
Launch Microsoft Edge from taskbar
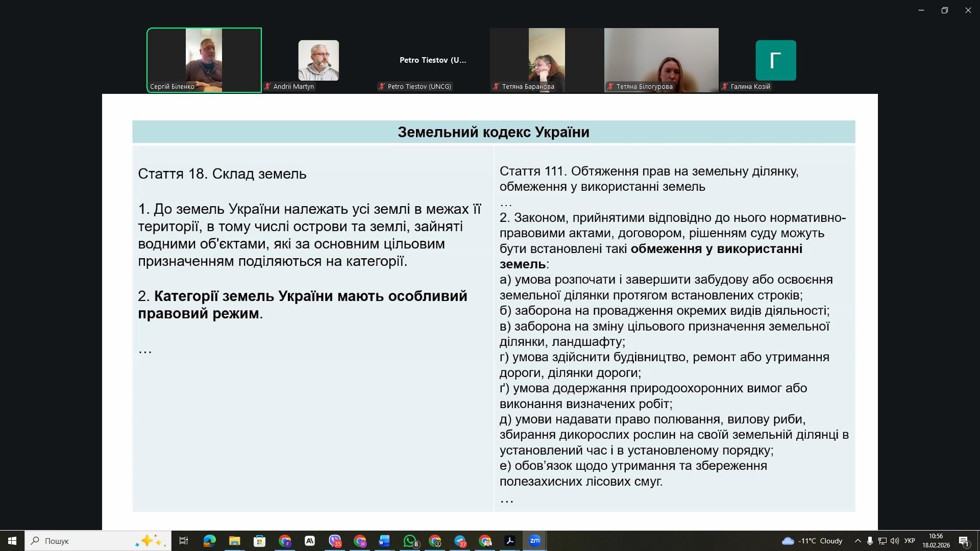pos(209,541)
